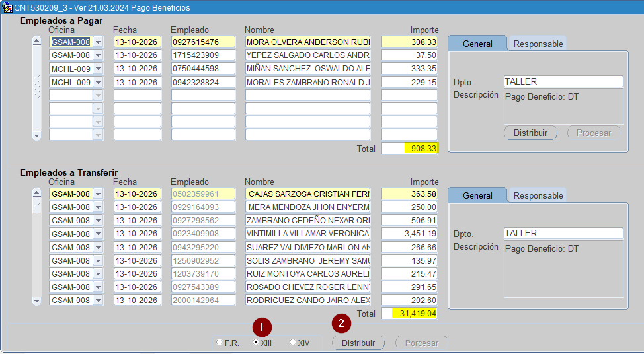Screen dimensions: 644x354
Task: Open Oficina dropdown for CAJAS SARZOSA CRISTIAN row
Action: (98, 194)
